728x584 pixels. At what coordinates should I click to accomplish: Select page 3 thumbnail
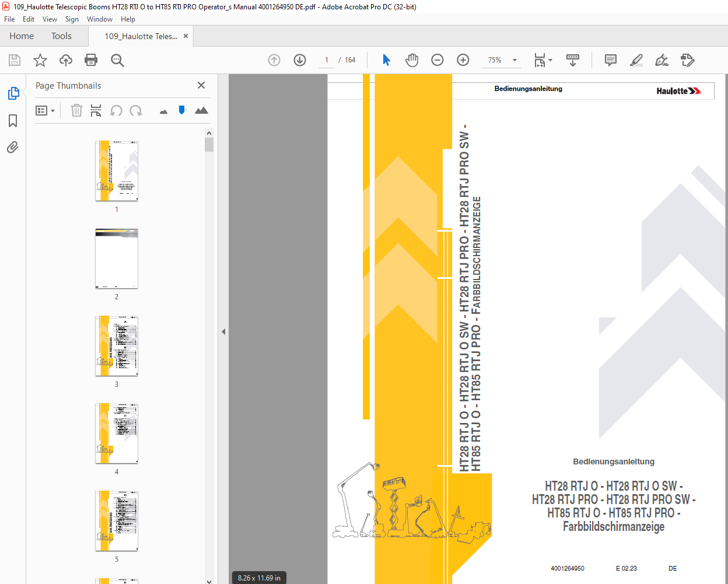tap(117, 346)
